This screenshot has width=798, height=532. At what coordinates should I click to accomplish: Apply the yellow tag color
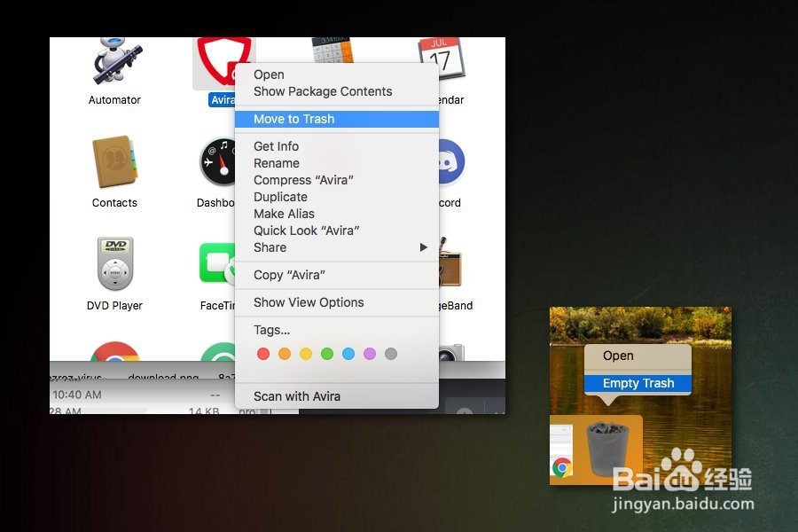306,354
